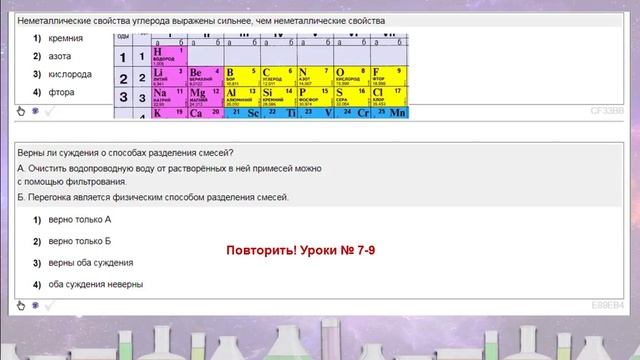
Task: Click sulfur S cell in periodic table
Action: coord(352,97)
